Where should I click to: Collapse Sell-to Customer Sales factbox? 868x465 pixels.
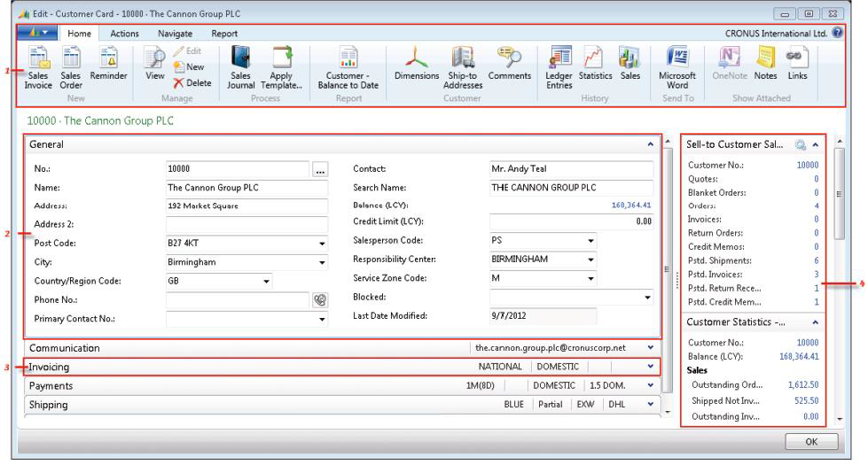[816, 144]
